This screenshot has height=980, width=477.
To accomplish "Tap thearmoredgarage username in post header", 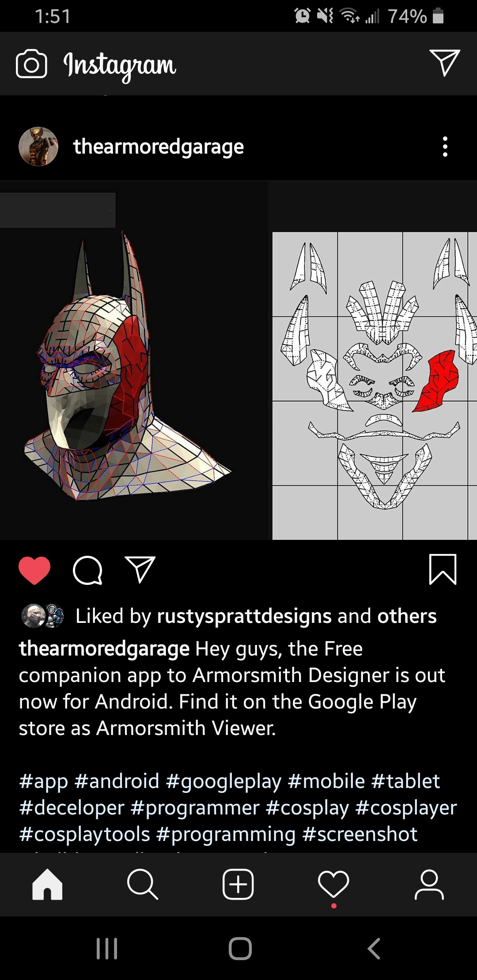I will pyautogui.click(x=158, y=147).
